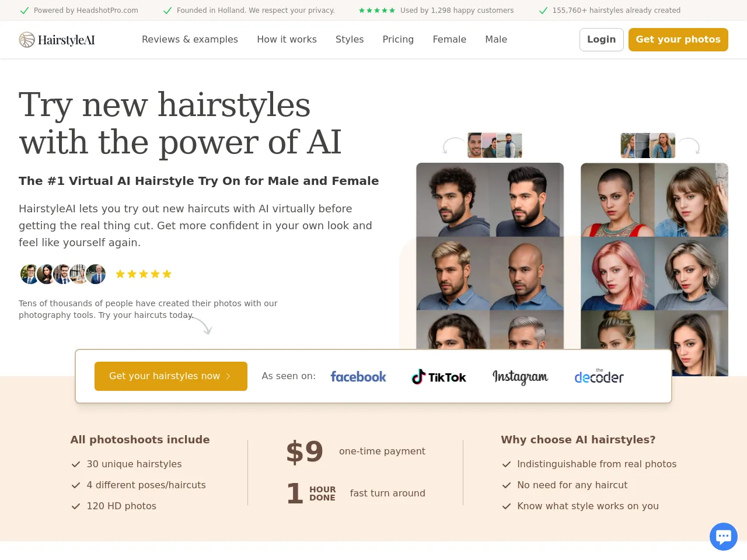Select the Styles nav item
747x560 pixels.
pos(350,40)
